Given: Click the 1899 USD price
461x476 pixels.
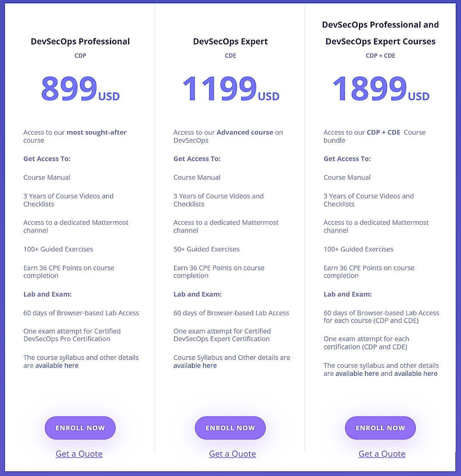Looking at the screenshot, I should coord(380,89).
